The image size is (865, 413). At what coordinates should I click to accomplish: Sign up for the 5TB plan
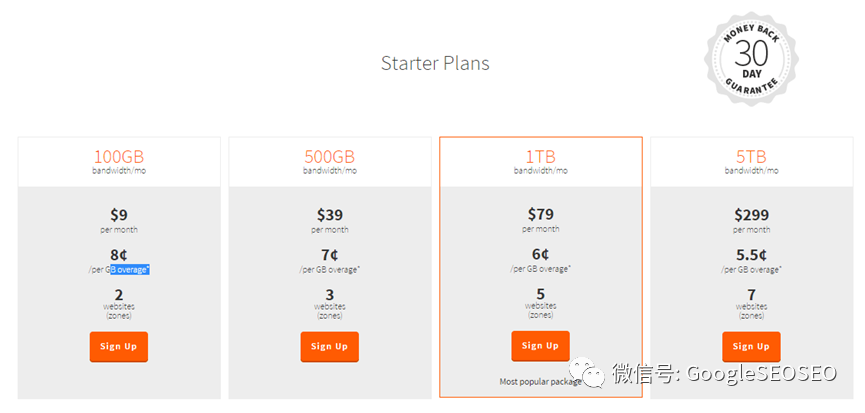coord(751,346)
